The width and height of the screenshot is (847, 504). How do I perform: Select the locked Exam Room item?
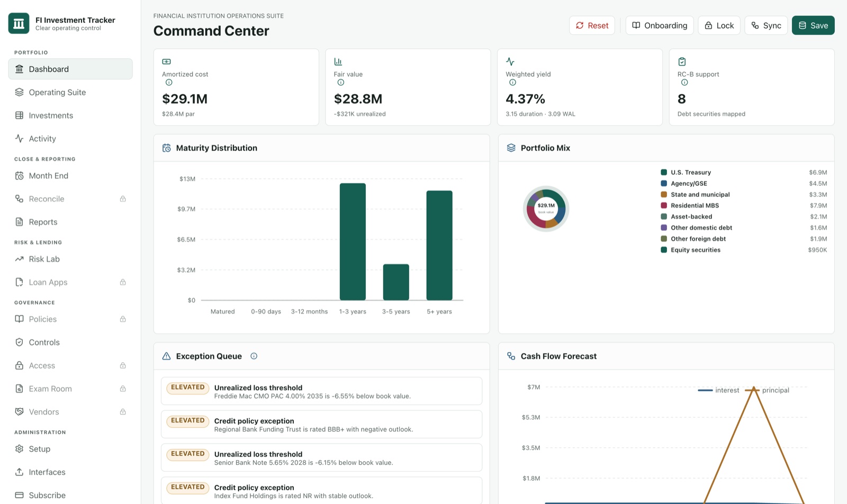coord(70,389)
